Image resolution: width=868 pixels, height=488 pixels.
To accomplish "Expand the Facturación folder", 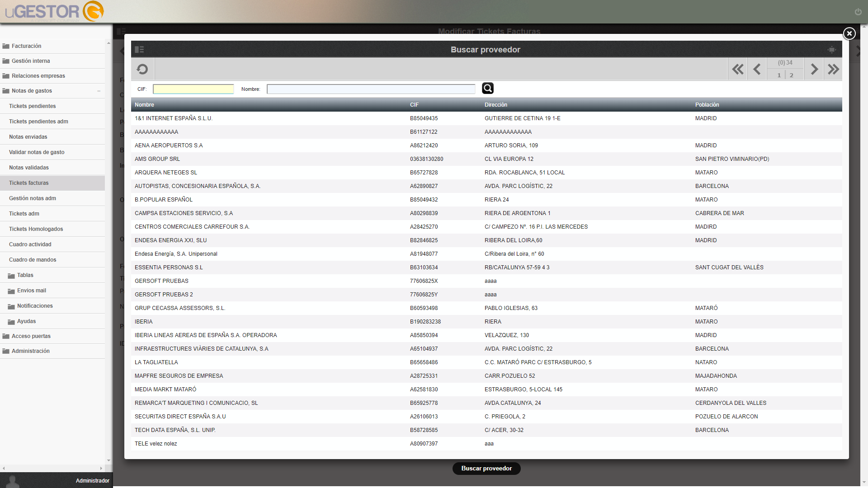I will click(x=52, y=46).
